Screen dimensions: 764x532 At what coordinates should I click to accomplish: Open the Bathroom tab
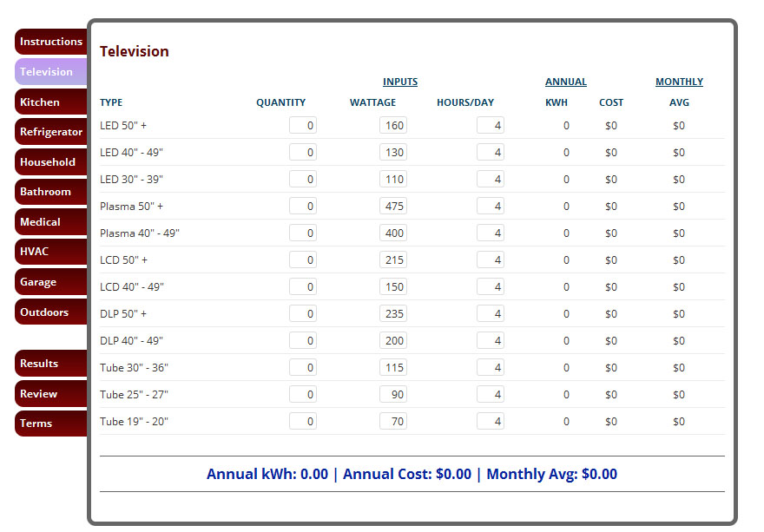(x=50, y=192)
